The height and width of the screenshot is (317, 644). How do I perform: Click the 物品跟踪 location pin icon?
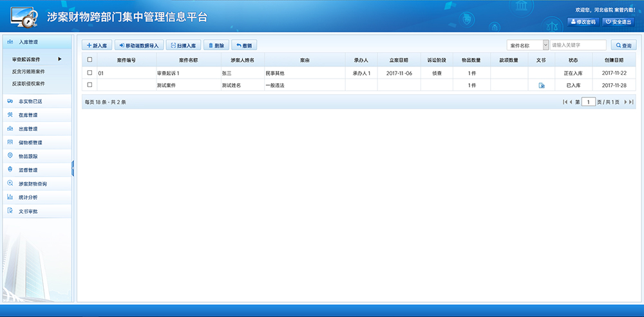coord(10,156)
